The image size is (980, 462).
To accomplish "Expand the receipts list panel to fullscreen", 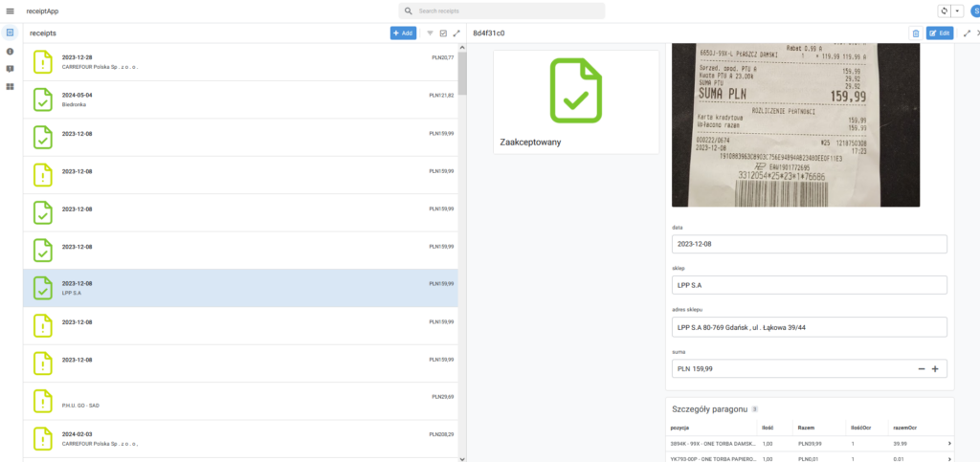I will click(457, 33).
